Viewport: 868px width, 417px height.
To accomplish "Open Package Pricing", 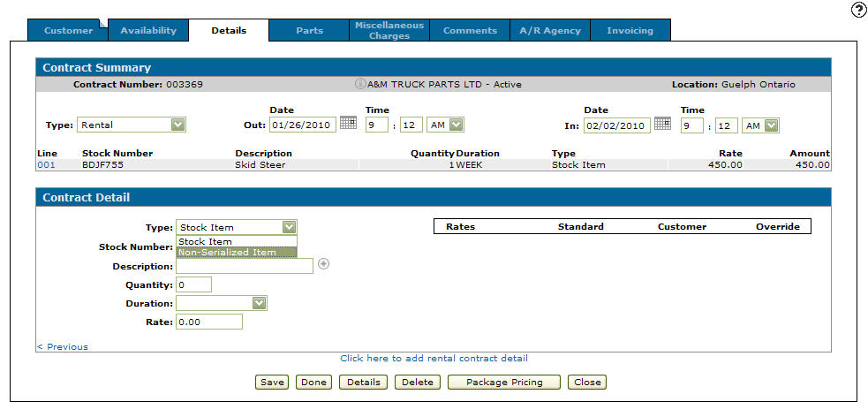I will [504, 383].
